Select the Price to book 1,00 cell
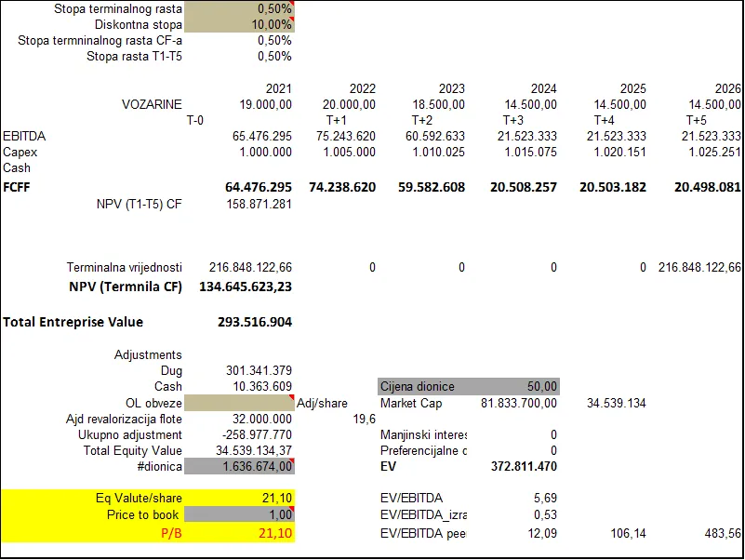 [239, 514]
